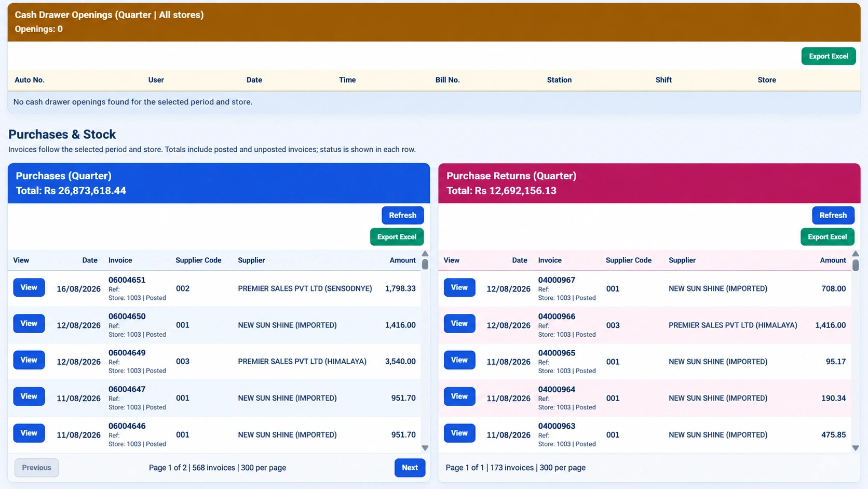The width and height of the screenshot is (868, 489).
Task: Select PREMIER SALES PVT LTD (HIMALAYA) in returns
Action: [733, 325]
